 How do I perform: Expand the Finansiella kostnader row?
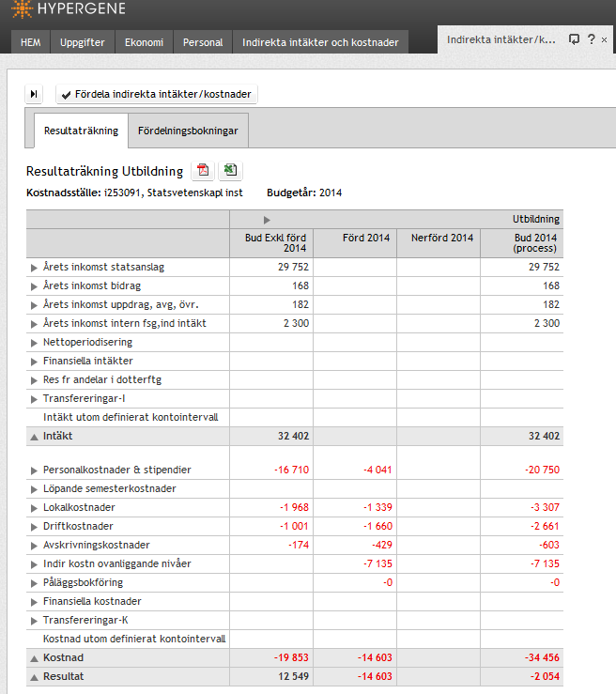point(34,602)
